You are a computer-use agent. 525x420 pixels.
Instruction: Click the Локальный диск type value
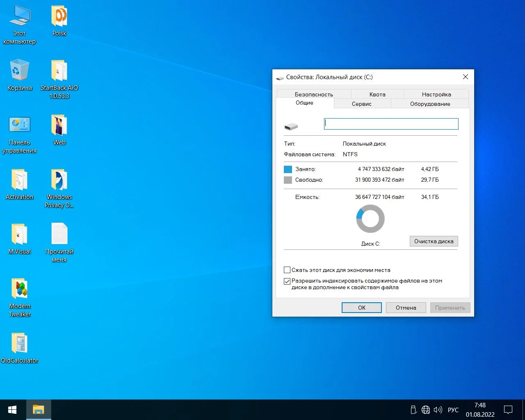point(364,144)
